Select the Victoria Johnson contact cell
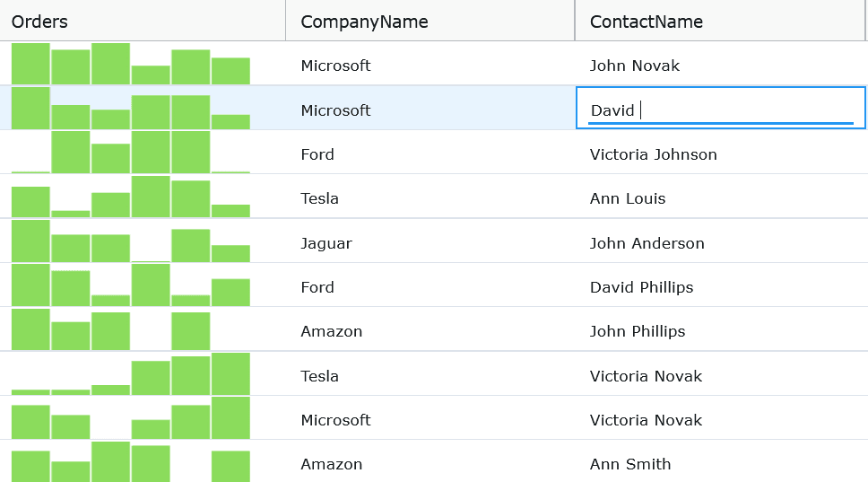The image size is (868, 482). pos(721,153)
